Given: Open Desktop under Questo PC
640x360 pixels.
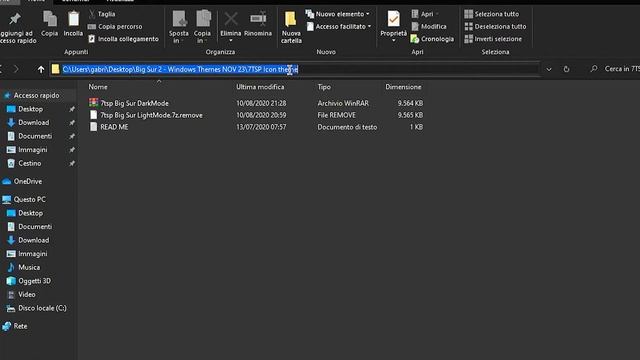Looking at the screenshot, I should click(30, 213).
